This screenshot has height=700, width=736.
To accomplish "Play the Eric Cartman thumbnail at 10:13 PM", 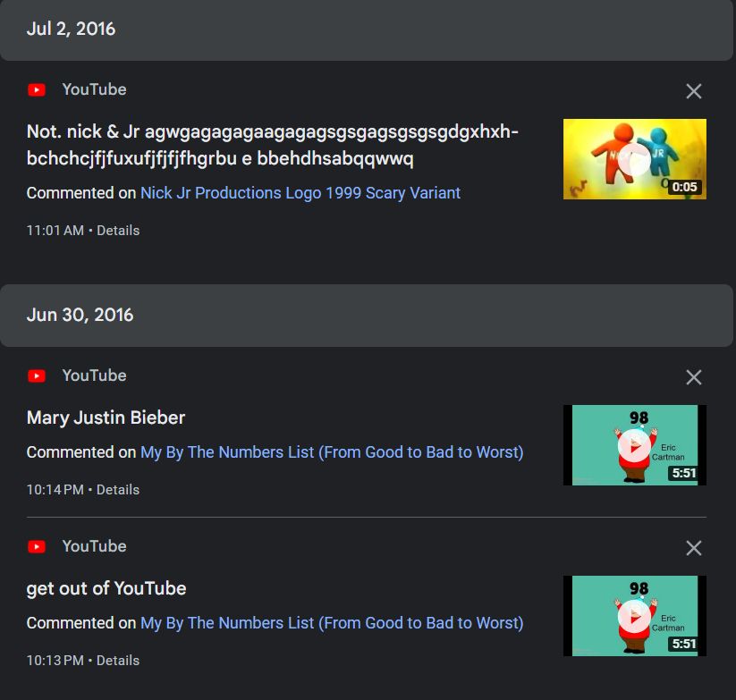I will [x=635, y=616].
